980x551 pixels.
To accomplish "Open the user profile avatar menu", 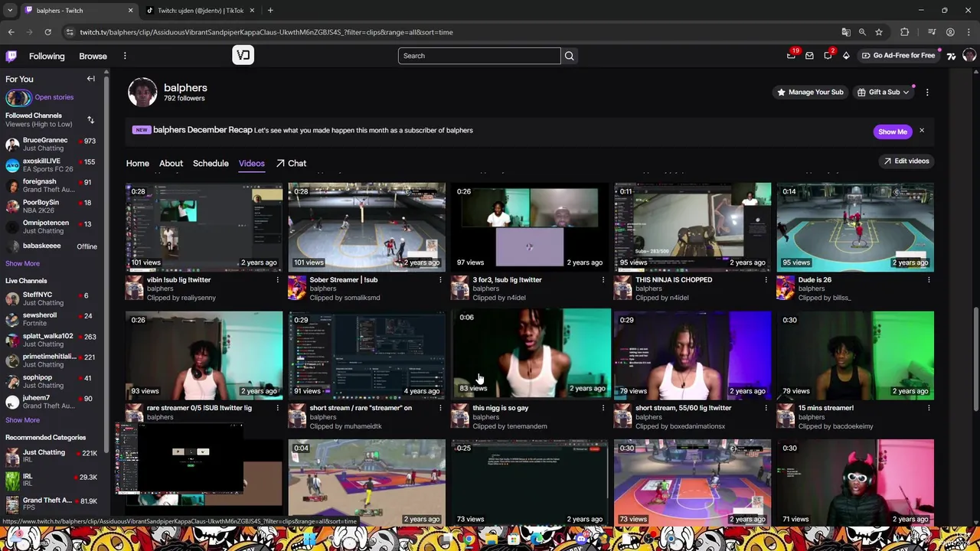I will pos(969,55).
